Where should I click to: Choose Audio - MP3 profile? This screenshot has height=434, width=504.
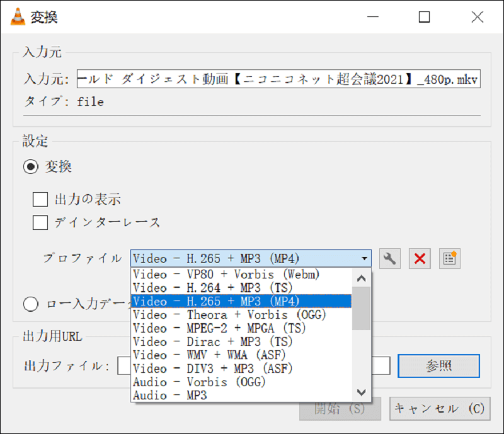click(241, 396)
